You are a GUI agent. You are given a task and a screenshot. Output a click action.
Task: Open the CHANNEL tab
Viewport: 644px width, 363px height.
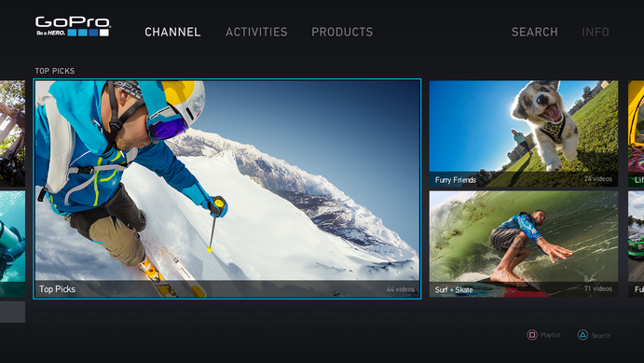pos(172,32)
